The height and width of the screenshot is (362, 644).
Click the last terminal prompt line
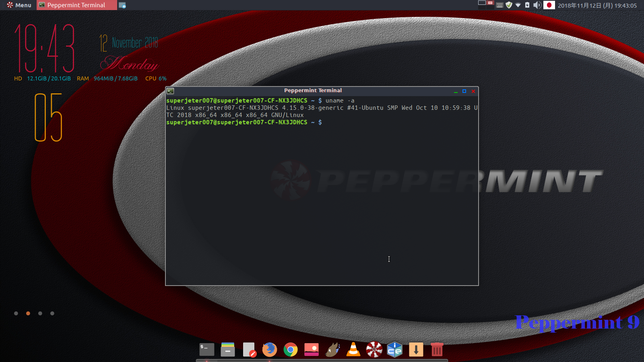pyautogui.click(x=244, y=122)
